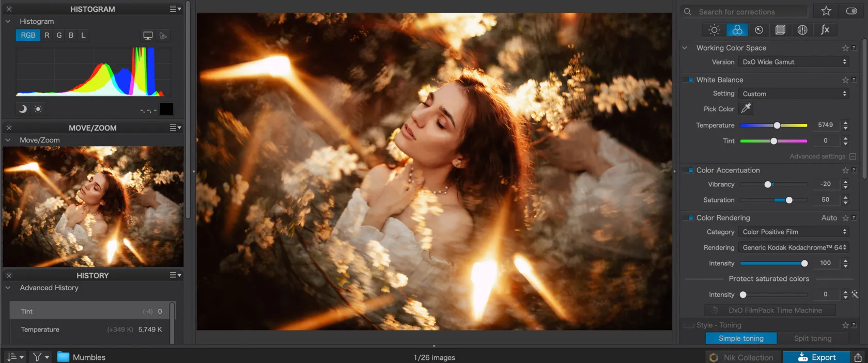Click the favorites star filter icon

pos(826,11)
